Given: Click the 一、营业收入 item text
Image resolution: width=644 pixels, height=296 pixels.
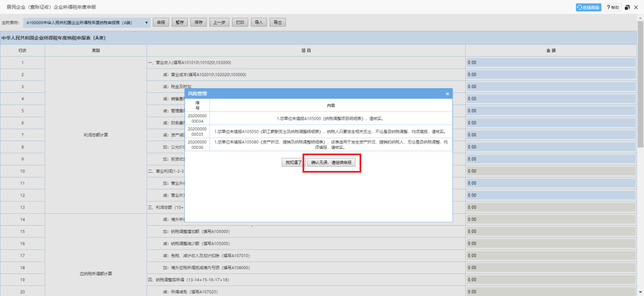Looking at the screenshot, I should click(190, 63).
